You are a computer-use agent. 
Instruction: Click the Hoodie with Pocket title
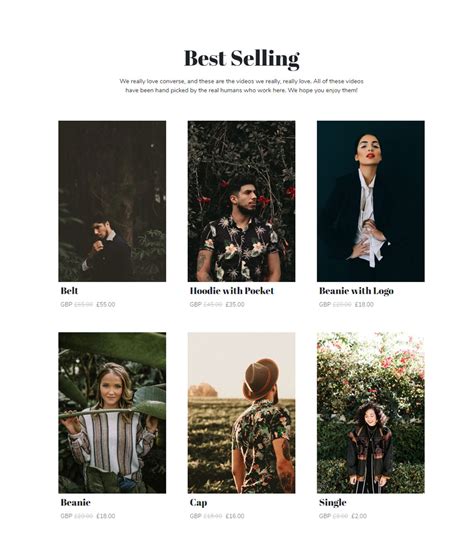232,291
